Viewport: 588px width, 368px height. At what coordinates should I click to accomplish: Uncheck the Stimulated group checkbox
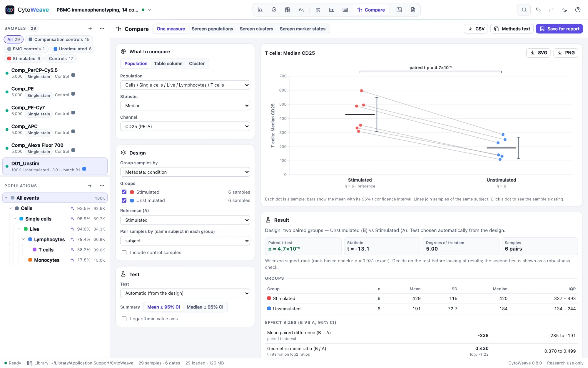(124, 192)
